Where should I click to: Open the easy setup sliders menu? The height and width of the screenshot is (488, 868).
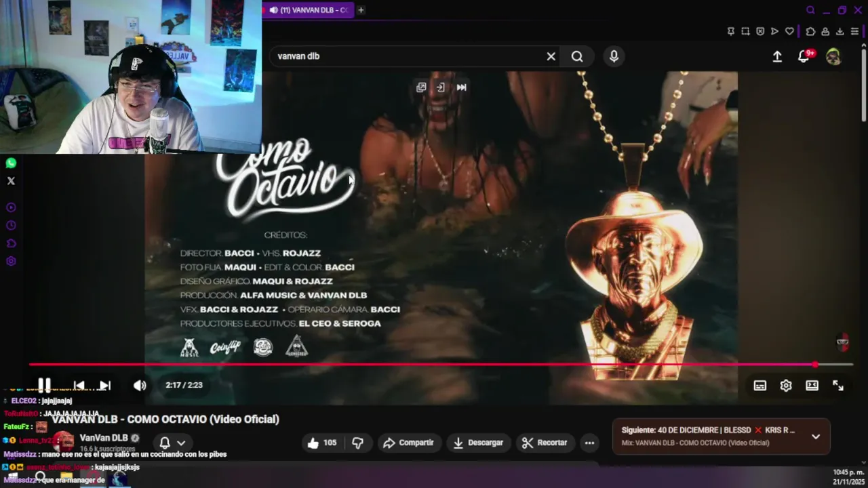click(854, 31)
